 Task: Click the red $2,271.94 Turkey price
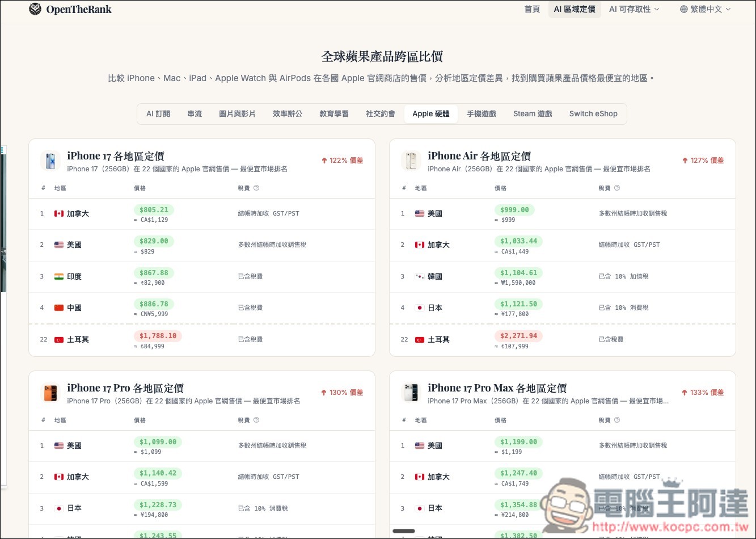[518, 336]
